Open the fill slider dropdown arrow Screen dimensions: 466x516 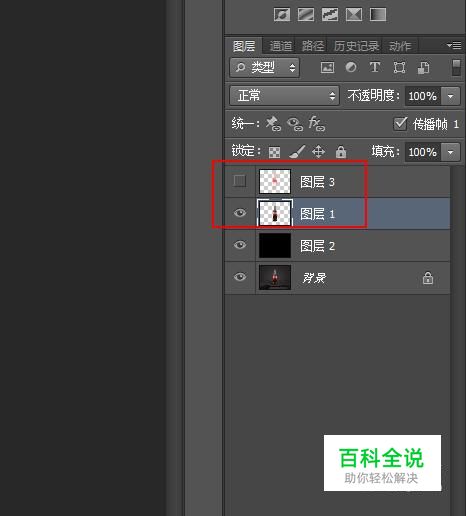pos(450,152)
